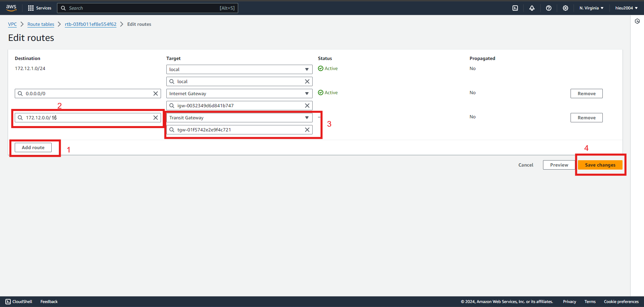This screenshot has width=644, height=307.
Task: Open the rtb-03fb011ef8e554f62 breadcrumb link
Action: click(91, 24)
